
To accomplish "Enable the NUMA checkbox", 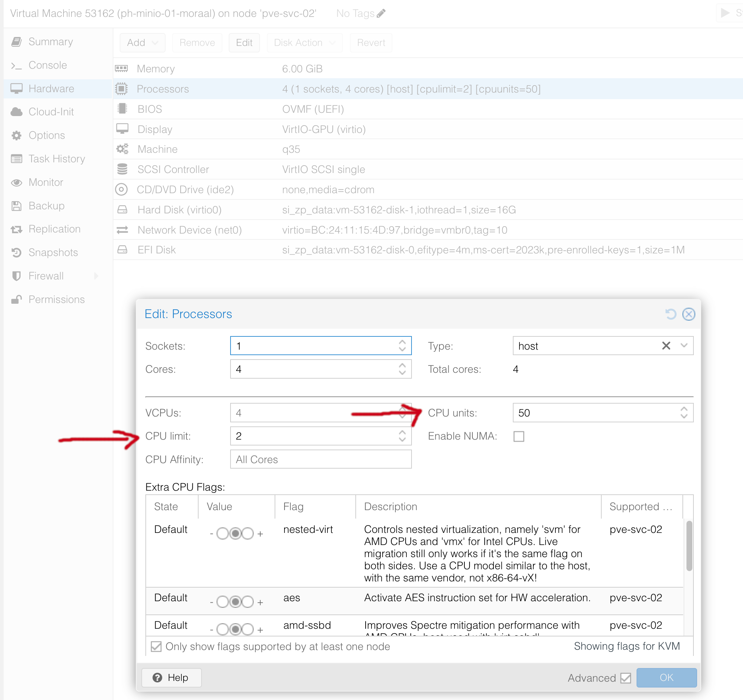I will point(519,436).
